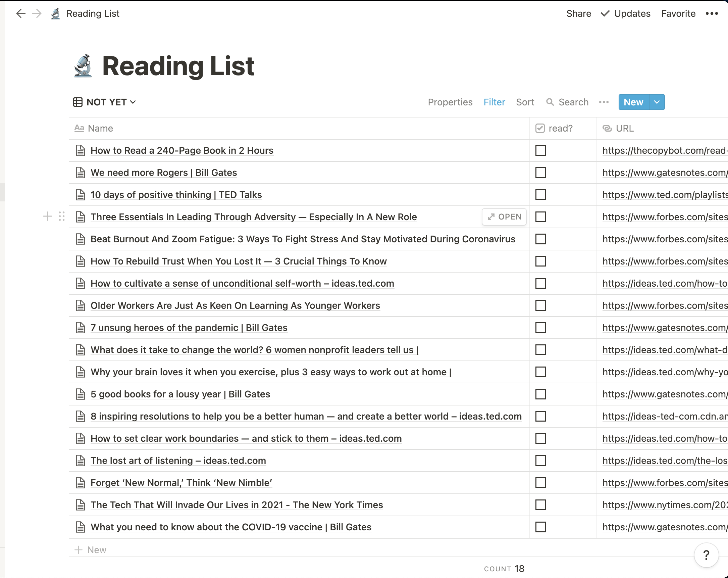Screen dimensions: 728x578
Task: Click page icon of Beat Burnout And Zoom Fatigue
Action: pyautogui.click(x=81, y=239)
